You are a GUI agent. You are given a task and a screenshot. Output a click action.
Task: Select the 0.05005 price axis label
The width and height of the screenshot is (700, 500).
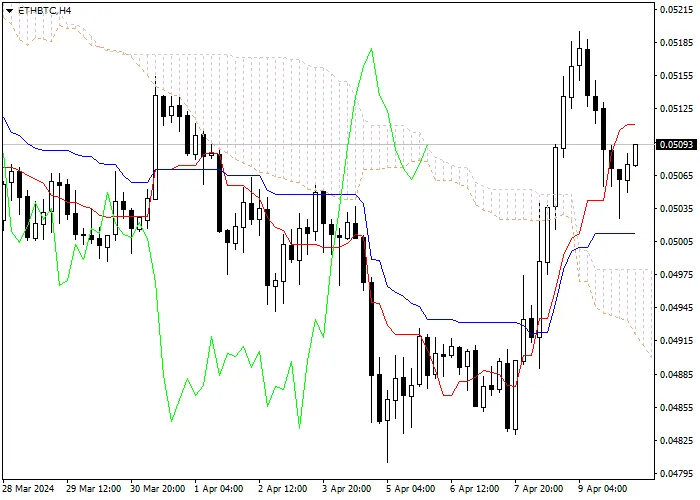677,242
